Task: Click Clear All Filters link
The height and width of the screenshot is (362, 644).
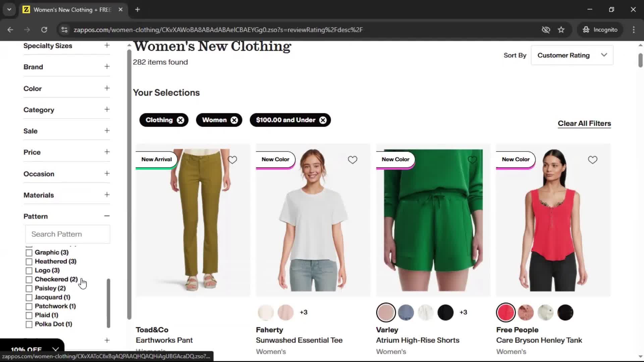Action: click(584, 123)
